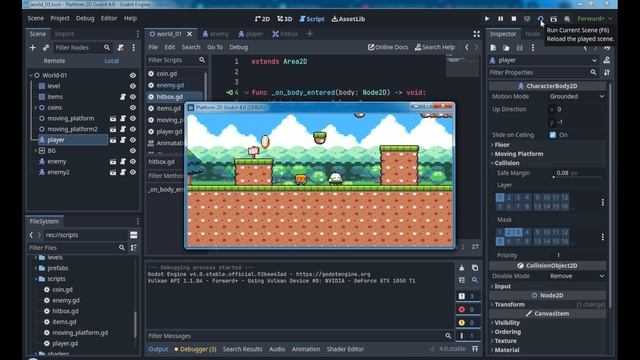Screen dimensions: 640x360
Task: Toggle warning messages filter in Output
Action: [x=467, y=322]
